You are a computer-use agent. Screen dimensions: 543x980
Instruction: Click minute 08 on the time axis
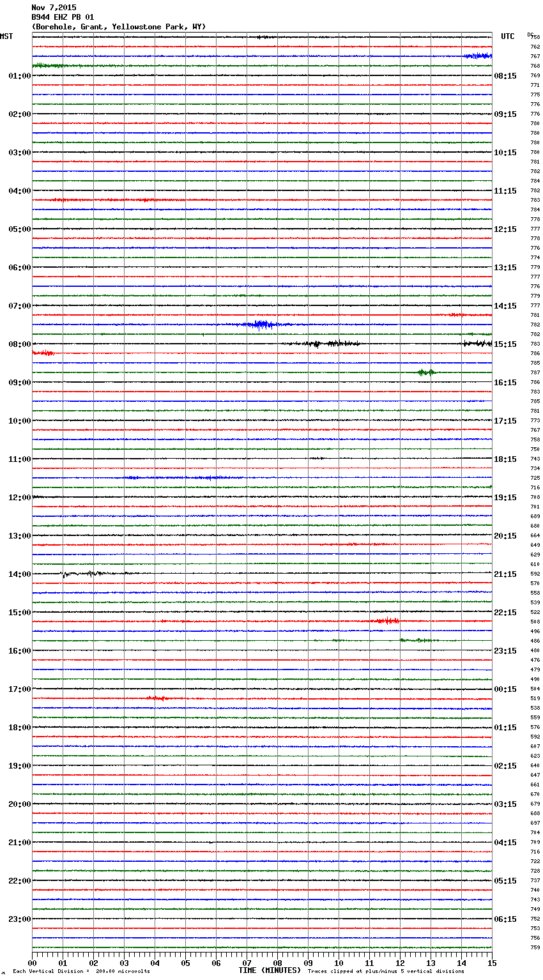pyautogui.click(x=277, y=963)
